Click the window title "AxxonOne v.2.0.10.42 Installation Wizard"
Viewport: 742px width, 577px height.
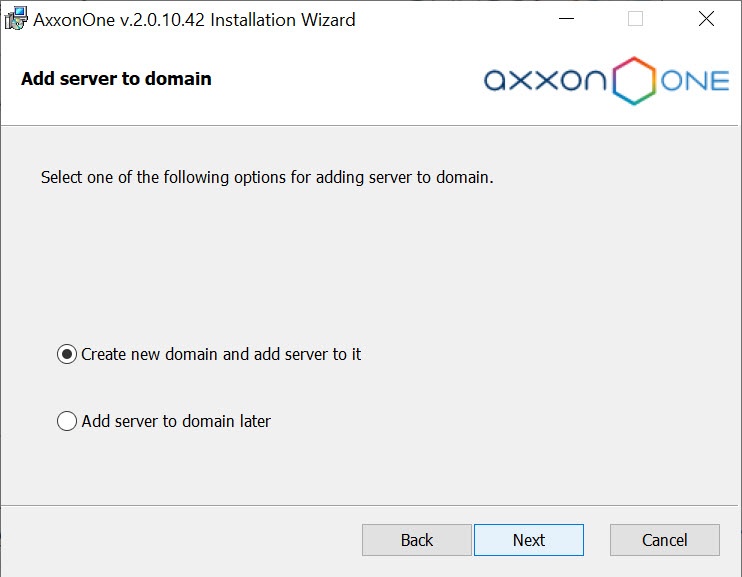[194, 19]
